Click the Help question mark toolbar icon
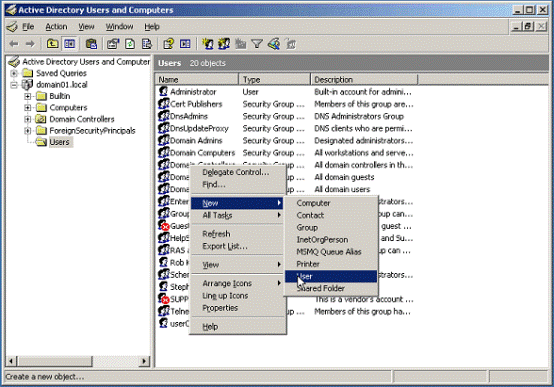This screenshot has width=554, height=387. [168, 44]
